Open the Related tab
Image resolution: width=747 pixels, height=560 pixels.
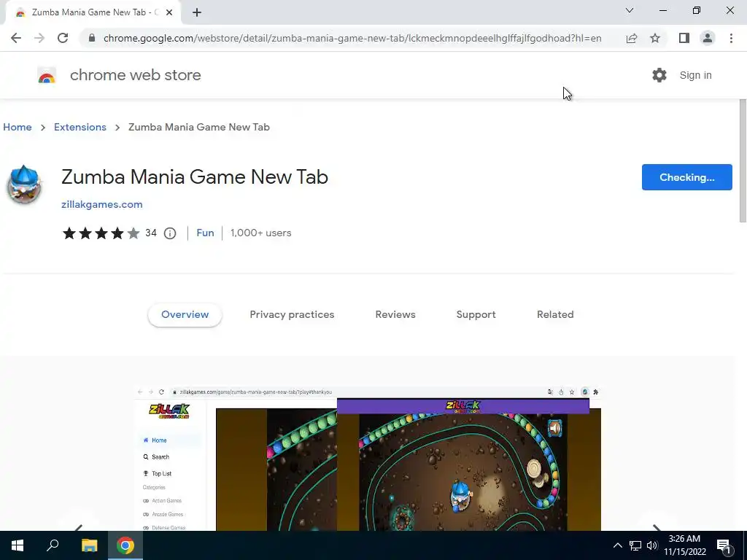555,315
